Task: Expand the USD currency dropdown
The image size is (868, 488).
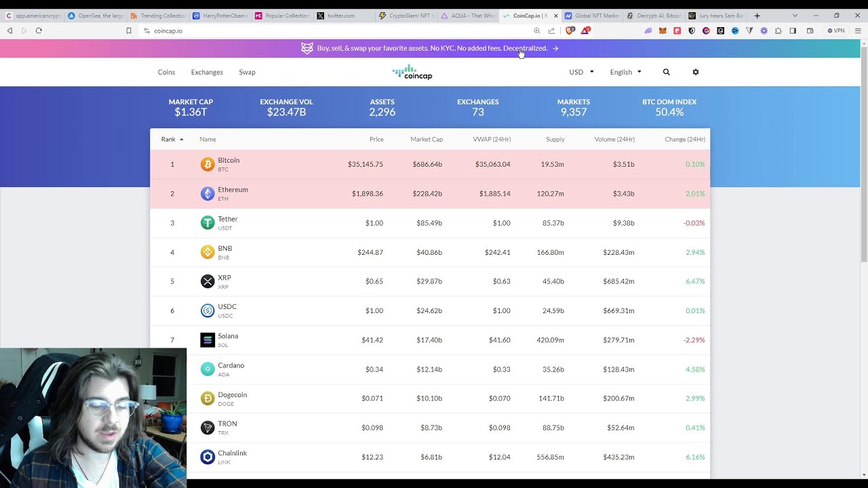Action: click(581, 72)
